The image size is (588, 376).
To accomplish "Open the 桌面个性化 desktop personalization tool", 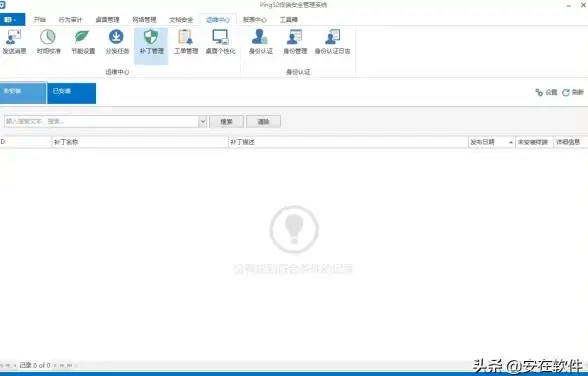I will [x=220, y=42].
